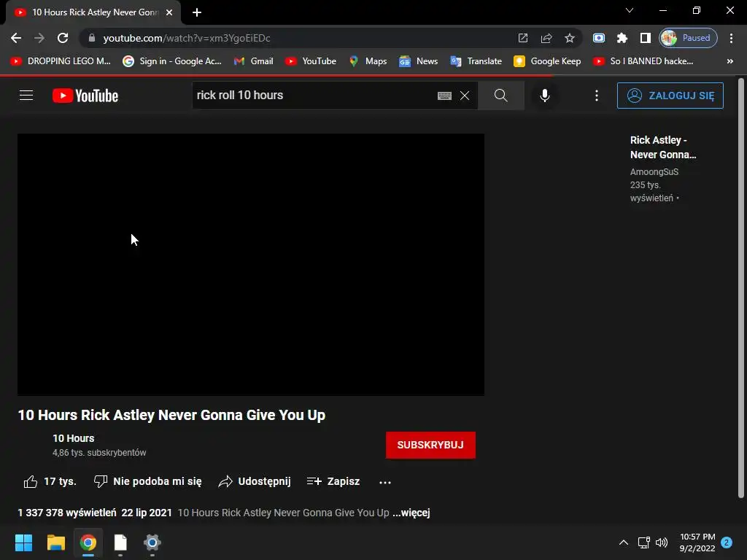747x560 pixels.
Task: Open the News bookmark
Action: click(418, 61)
